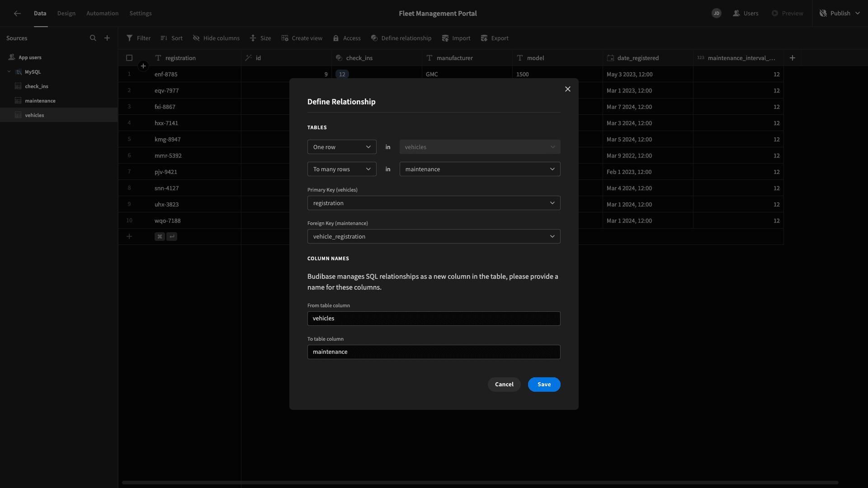
Task: Expand the 'vehicle_registration' foreign key dropdown
Action: tap(434, 236)
